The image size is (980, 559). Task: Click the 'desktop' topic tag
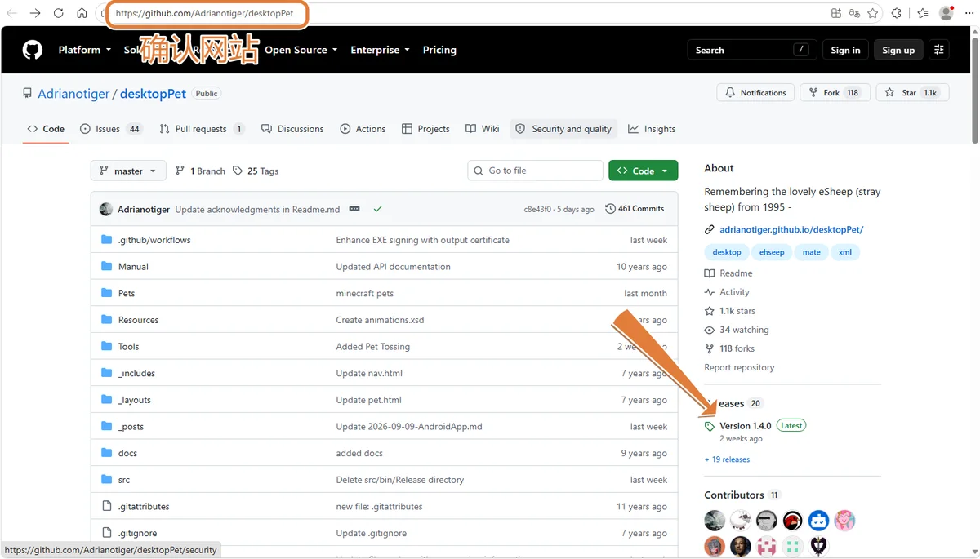point(727,252)
